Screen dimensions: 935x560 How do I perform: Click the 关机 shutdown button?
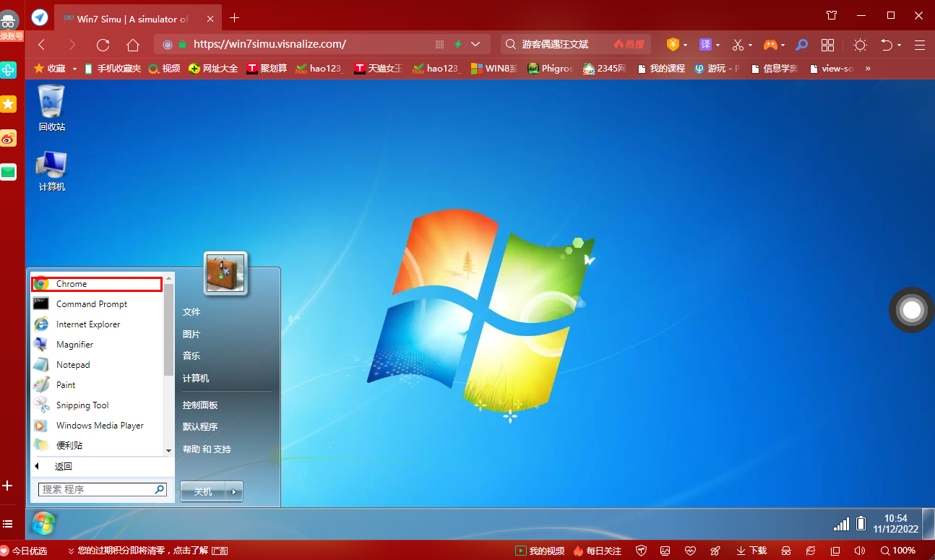coord(203,491)
